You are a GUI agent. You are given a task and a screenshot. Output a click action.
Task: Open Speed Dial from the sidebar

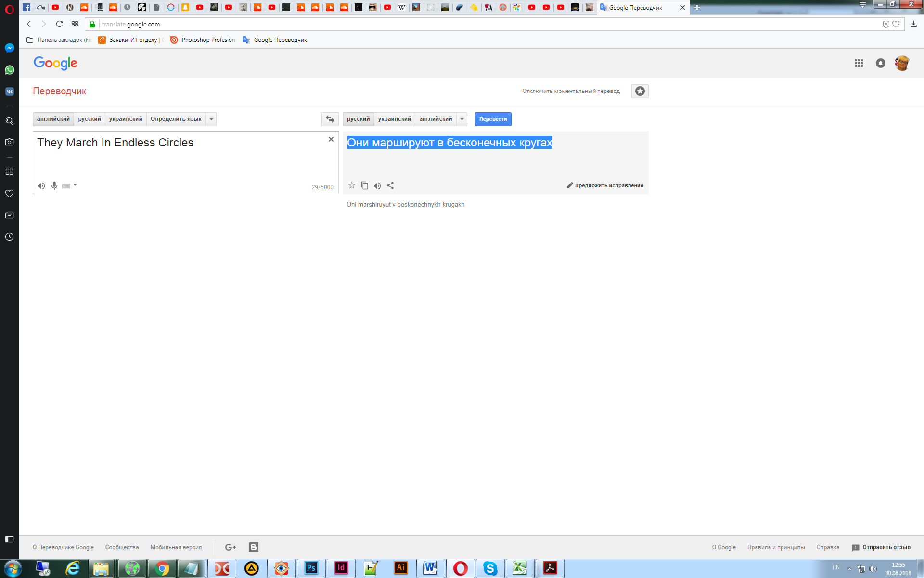coord(10,171)
